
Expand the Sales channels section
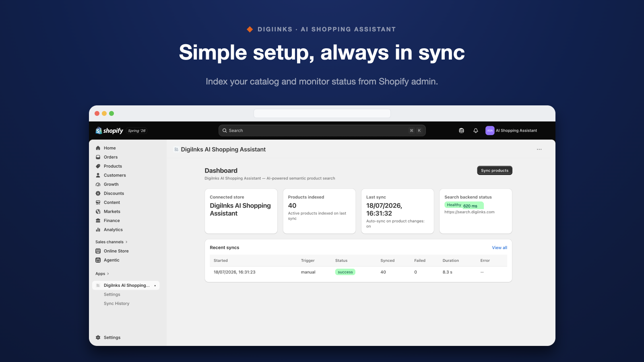pyautogui.click(x=111, y=242)
